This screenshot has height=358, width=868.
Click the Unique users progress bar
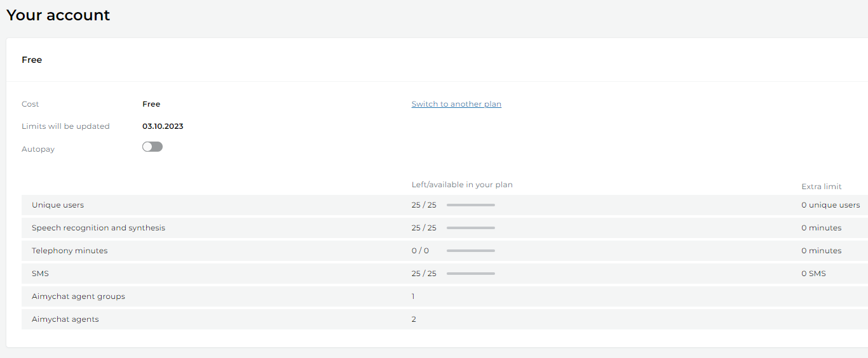click(x=470, y=205)
